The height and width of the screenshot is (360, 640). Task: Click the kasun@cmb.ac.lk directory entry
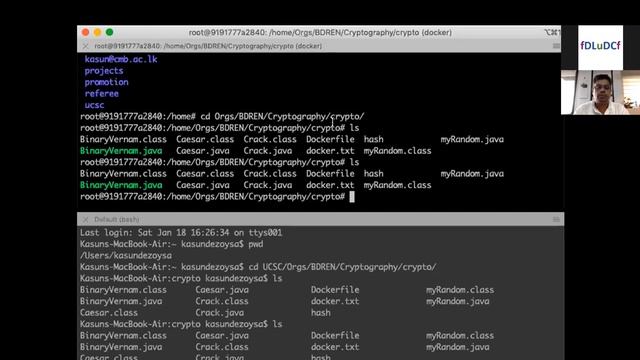[x=121, y=59]
